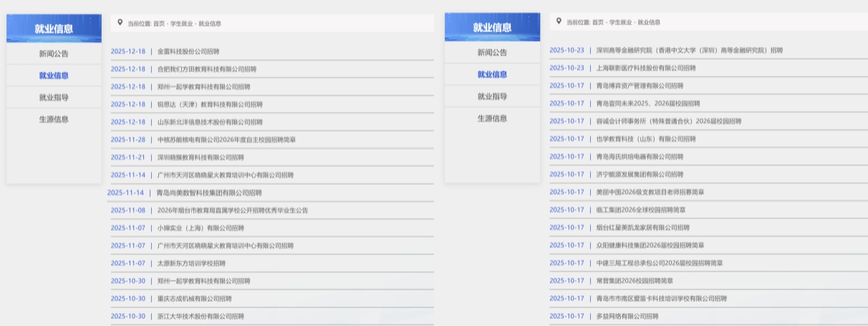
Task: Click the location pin icon in left breadcrumb
Action: click(x=120, y=22)
